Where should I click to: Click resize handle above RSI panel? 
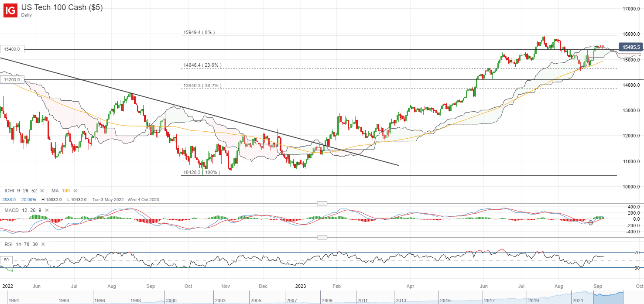pyautogui.click(x=322, y=237)
